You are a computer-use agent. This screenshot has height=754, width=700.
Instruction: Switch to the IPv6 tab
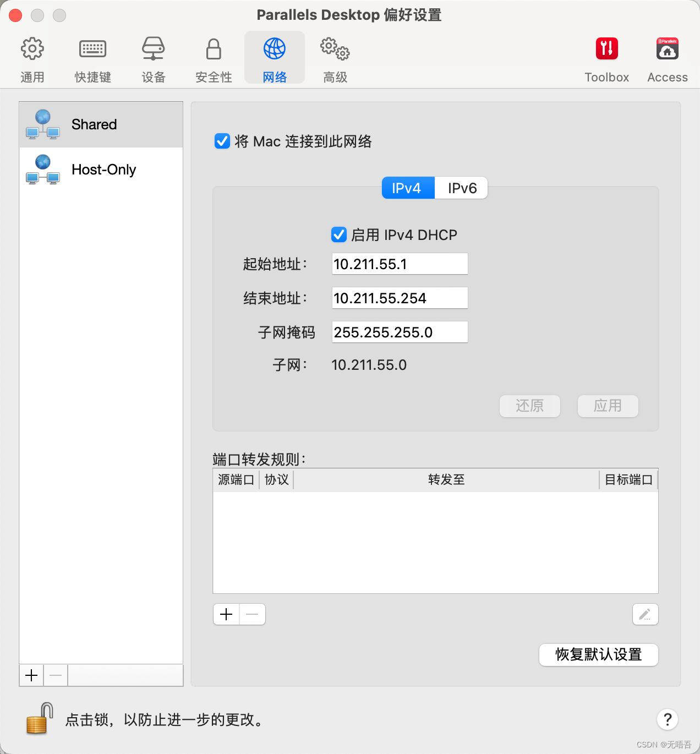tap(461, 188)
